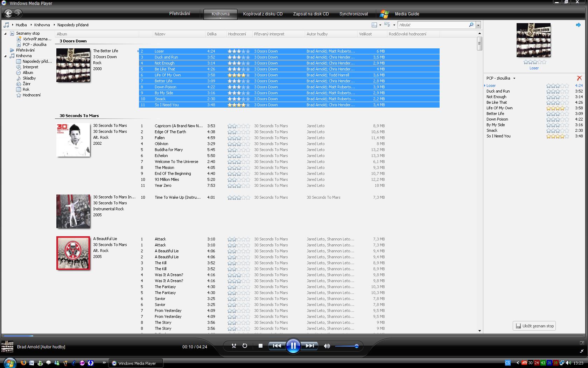Viewport: 588px width, 368px height.
Task: Switch to Knihovna tab
Action: pyautogui.click(x=220, y=14)
